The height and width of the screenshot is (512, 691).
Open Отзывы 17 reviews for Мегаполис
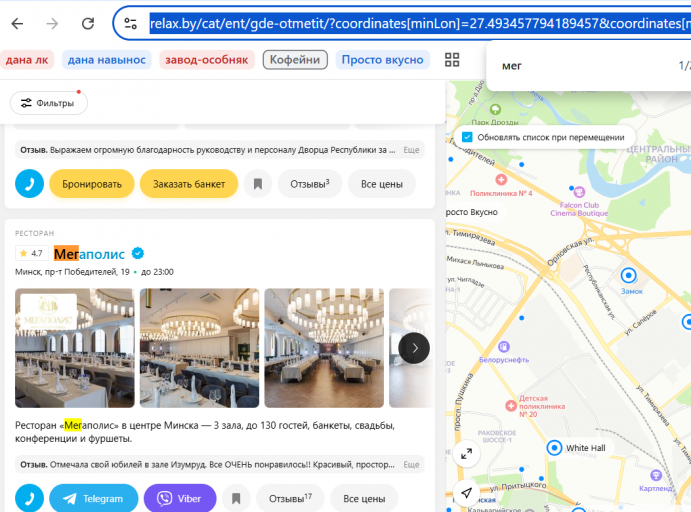tap(290, 498)
